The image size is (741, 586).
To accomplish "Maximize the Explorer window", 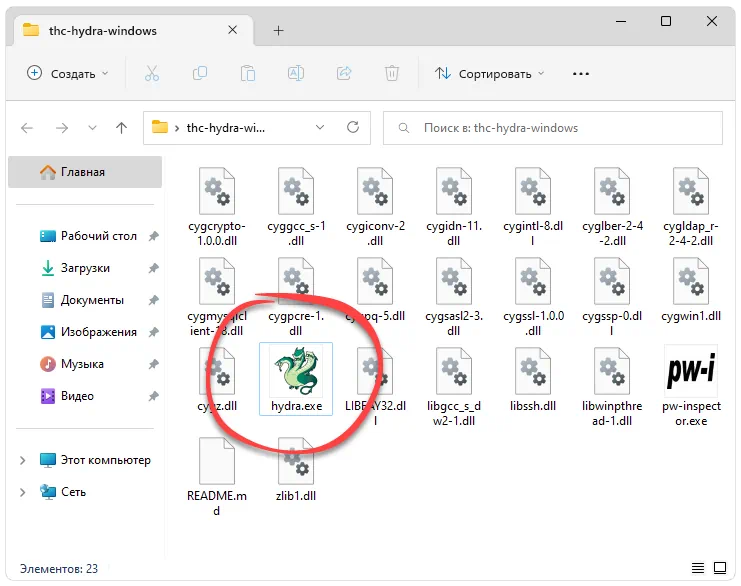I will pos(666,21).
